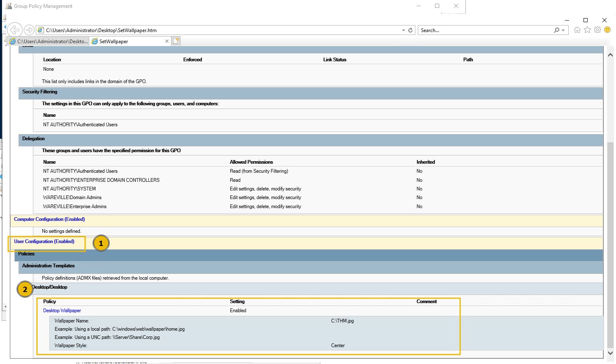The image size is (616, 364).
Task: Send feedback via the smiley icon
Action: (607, 30)
